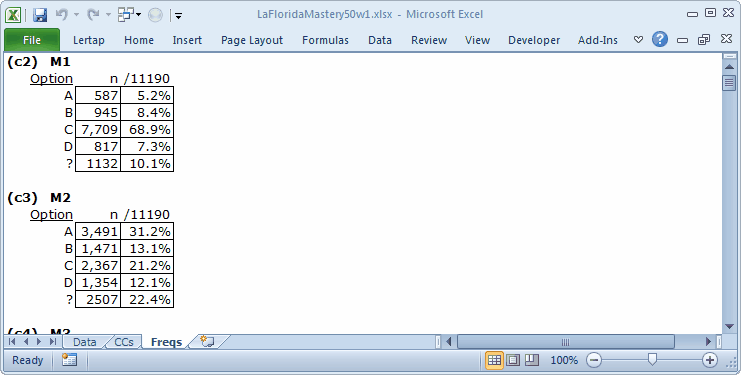The image size is (741, 375).
Task: Select the 22.4% cell in M2 table
Action: pyautogui.click(x=147, y=299)
